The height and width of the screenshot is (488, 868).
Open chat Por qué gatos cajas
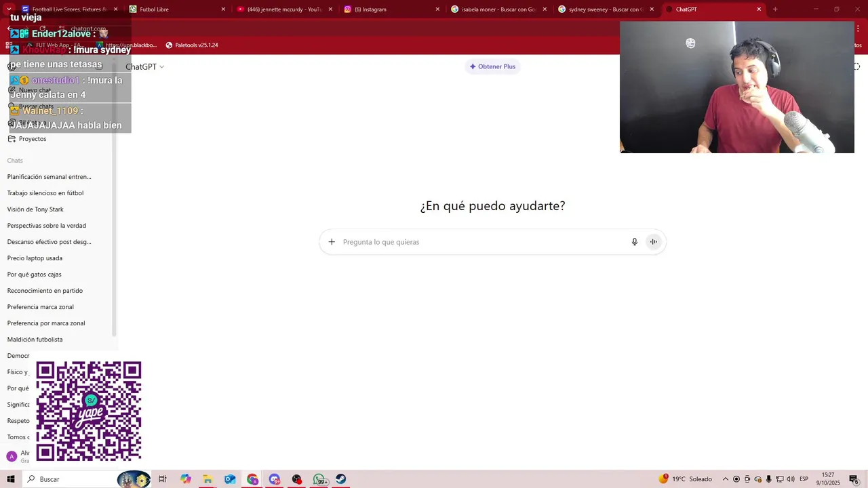coord(35,274)
